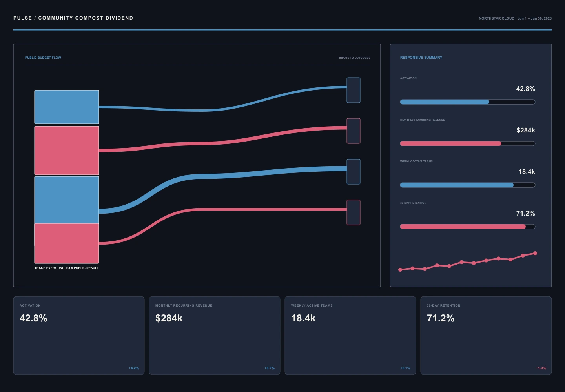This screenshot has height=392, width=565.
Task: Click the "+8.7%" change in the revenue card
Action: pyautogui.click(x=270, y=368)
